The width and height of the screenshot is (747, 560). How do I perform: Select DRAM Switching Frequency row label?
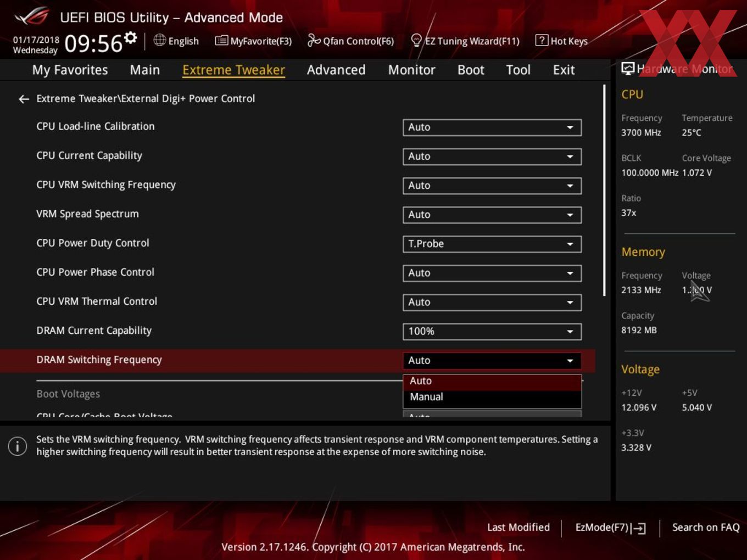99,360
